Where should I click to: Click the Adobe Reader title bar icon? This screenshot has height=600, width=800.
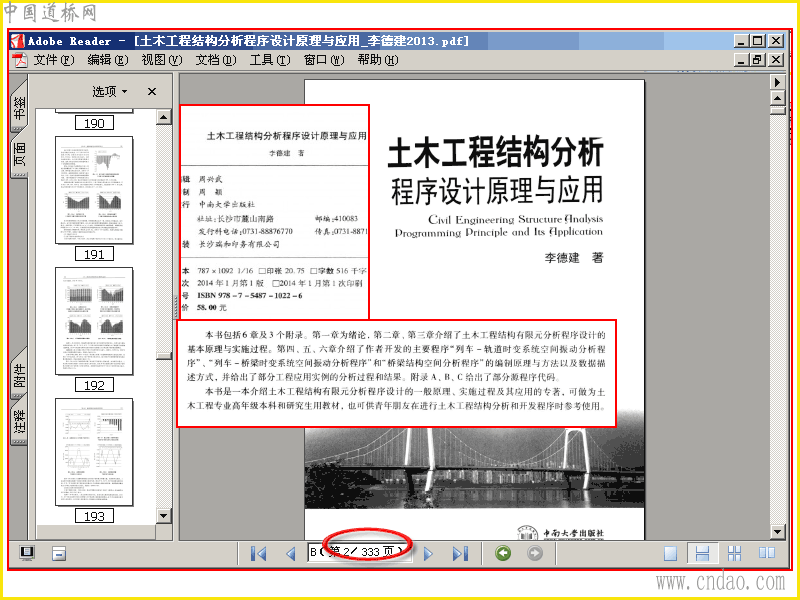(x=17, y=41)
